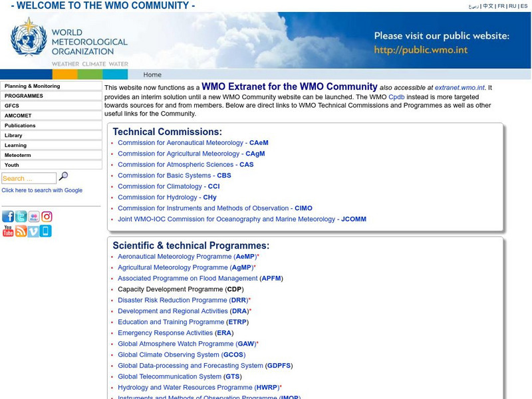The width and height of the screenshot is (532, 399).
Task: Click the orange RSS feed icon
Action: (21, 231)
